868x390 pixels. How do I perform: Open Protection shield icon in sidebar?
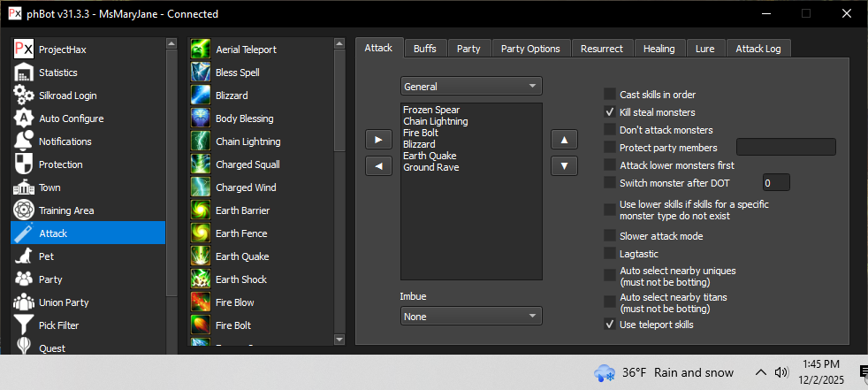(x=24, y=164)
